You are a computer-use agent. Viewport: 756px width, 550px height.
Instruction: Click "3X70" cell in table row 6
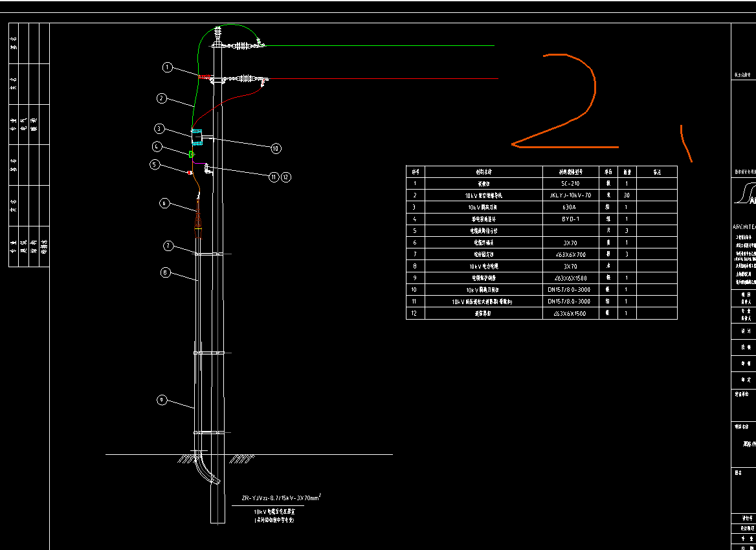pyautogui.click(x=570, y=243)
